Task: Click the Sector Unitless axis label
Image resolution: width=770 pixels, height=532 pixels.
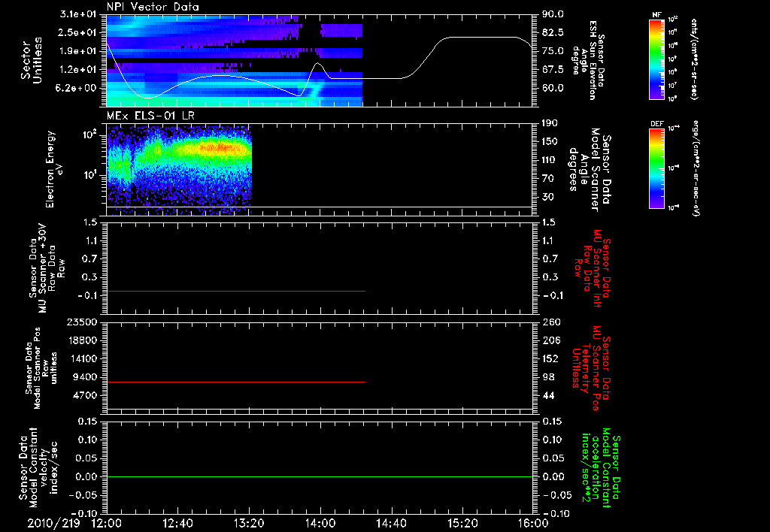Action: tap(32, 60)
